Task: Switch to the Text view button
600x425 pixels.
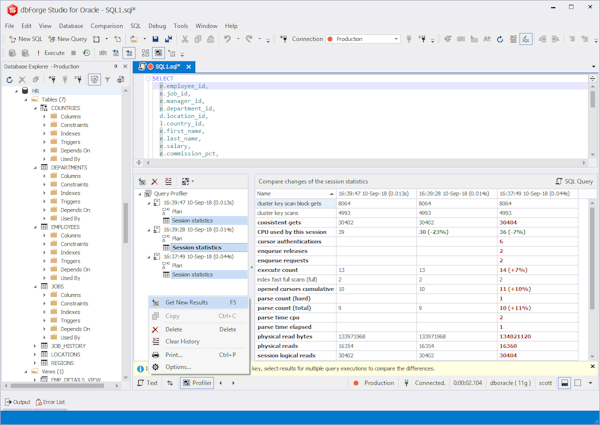Action: pyautogui.click(x=148, y=382)
